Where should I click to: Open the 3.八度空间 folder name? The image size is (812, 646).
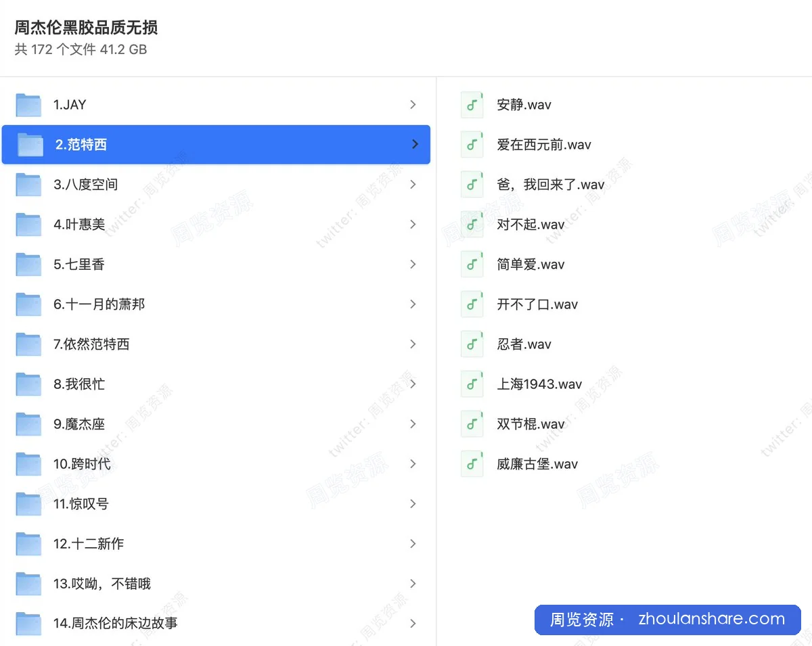coord(86,185)
